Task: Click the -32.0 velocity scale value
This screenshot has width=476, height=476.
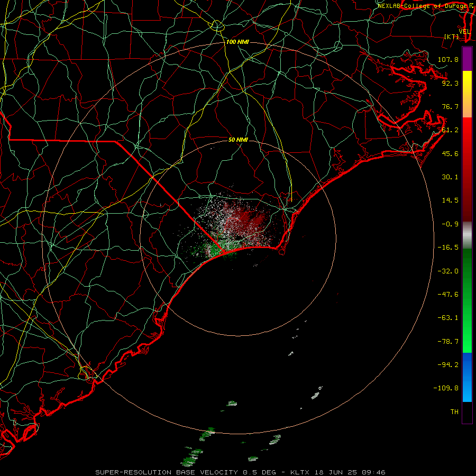Action: point(448,271)
